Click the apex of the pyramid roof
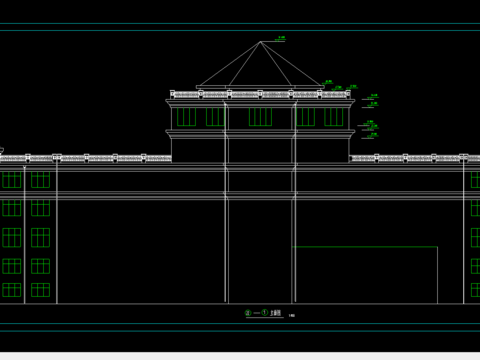The image size is (480, 360). tap(261, 42)
